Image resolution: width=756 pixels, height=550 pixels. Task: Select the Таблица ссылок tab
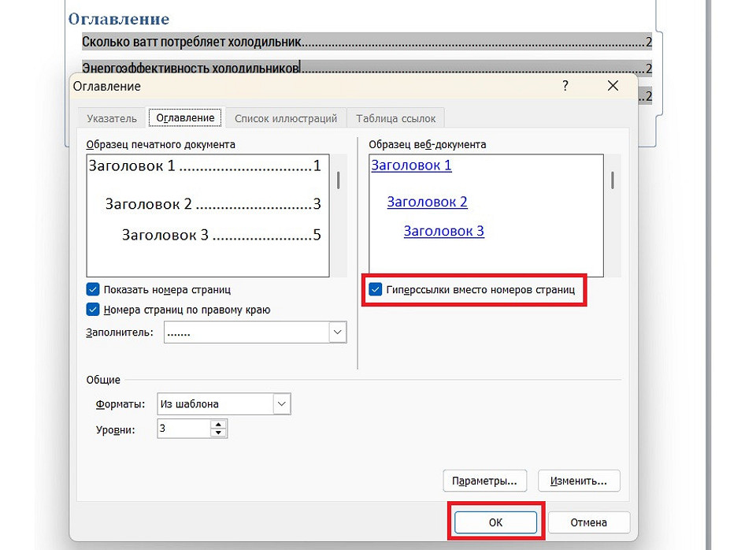(x=395, y=118)
